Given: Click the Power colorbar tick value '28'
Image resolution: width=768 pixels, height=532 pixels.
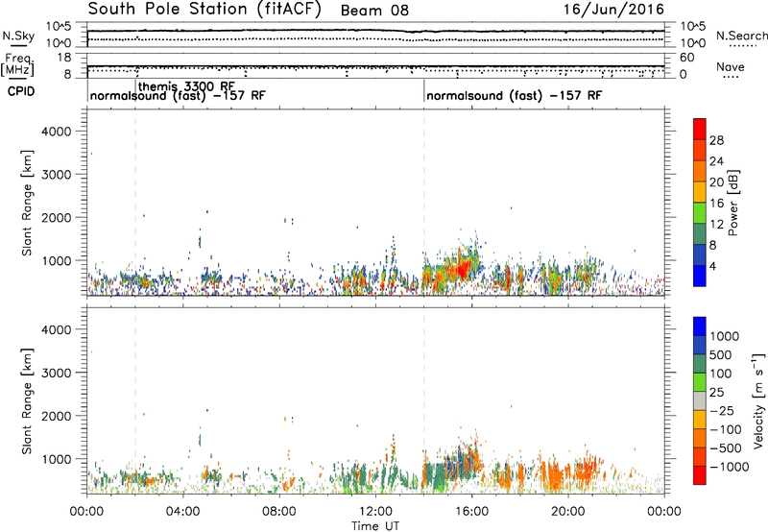Looking at the screenshot, I should tap(716, 140).
